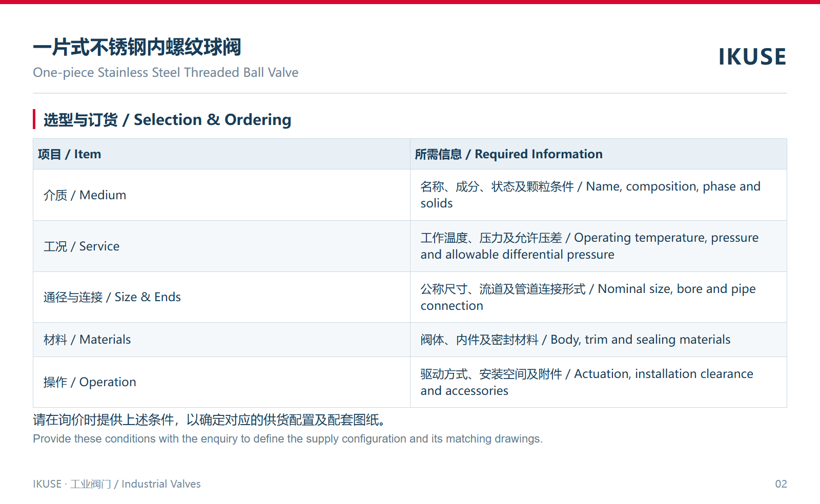Click the Selection & Ordering section heading
The width and height of the screenshot is (820, 504).
tap(168, 119)
